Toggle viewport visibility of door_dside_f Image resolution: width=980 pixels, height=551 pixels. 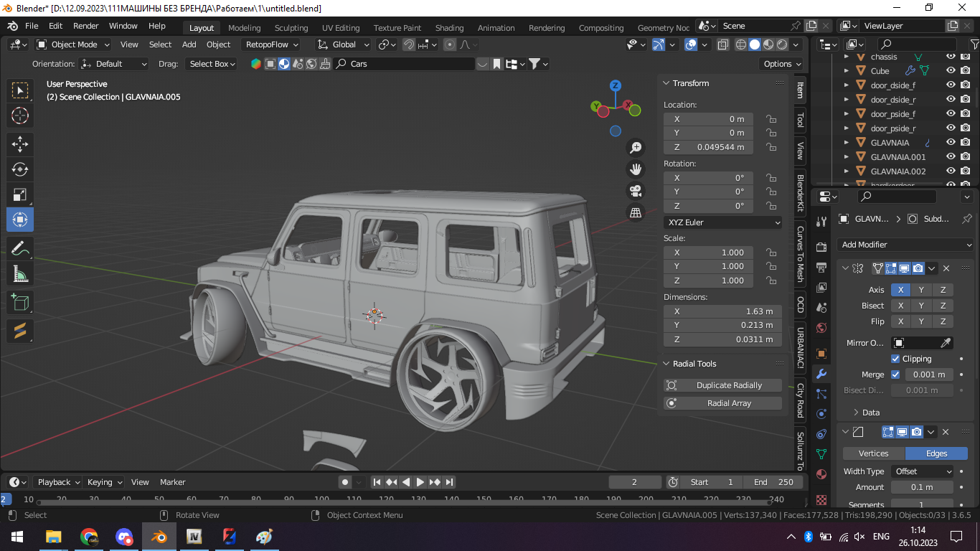[951, 85]
